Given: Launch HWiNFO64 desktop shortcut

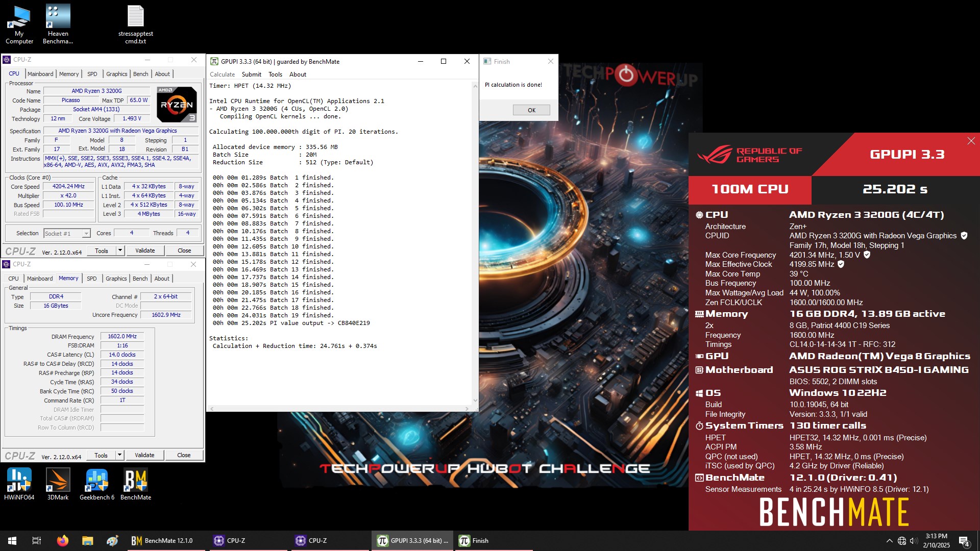Looking at the screenshot, I should (x=19, y=484).
